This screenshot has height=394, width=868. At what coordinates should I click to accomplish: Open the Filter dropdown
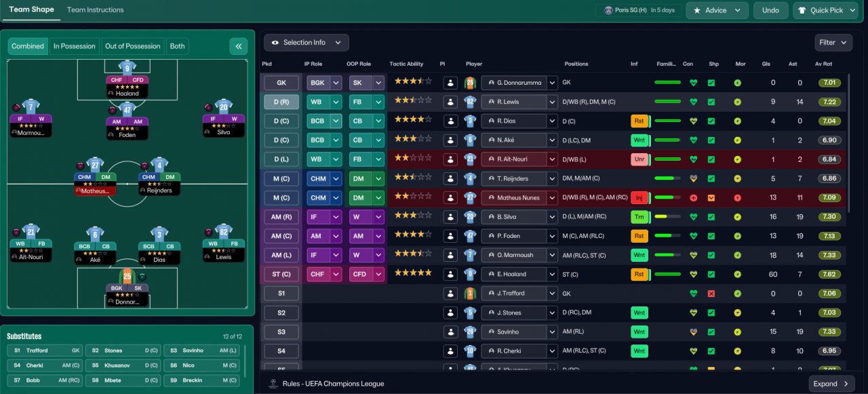point(833,42)
